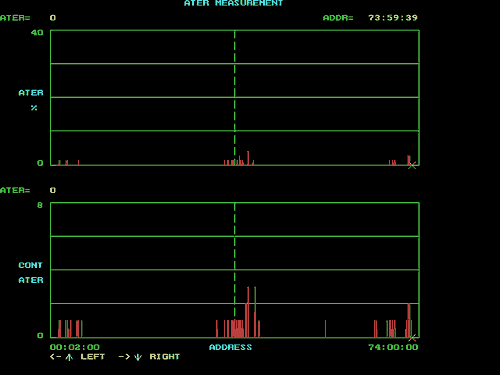The height and width of the screenshot is (375, 500).
Task: Click the ADDR value 73:59:39
Action: point(393,18)
